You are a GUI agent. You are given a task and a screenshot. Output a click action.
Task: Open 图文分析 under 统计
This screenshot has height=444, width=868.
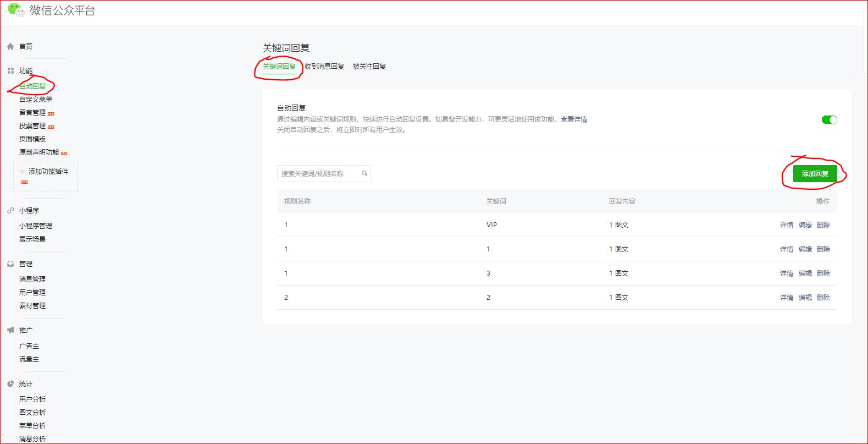point(32,413)
